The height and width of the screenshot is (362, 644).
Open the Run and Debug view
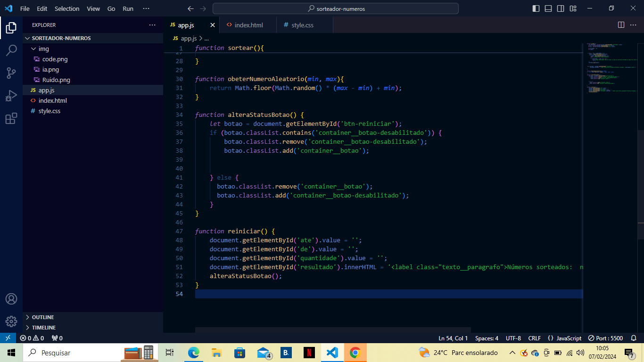click(11, 96)
